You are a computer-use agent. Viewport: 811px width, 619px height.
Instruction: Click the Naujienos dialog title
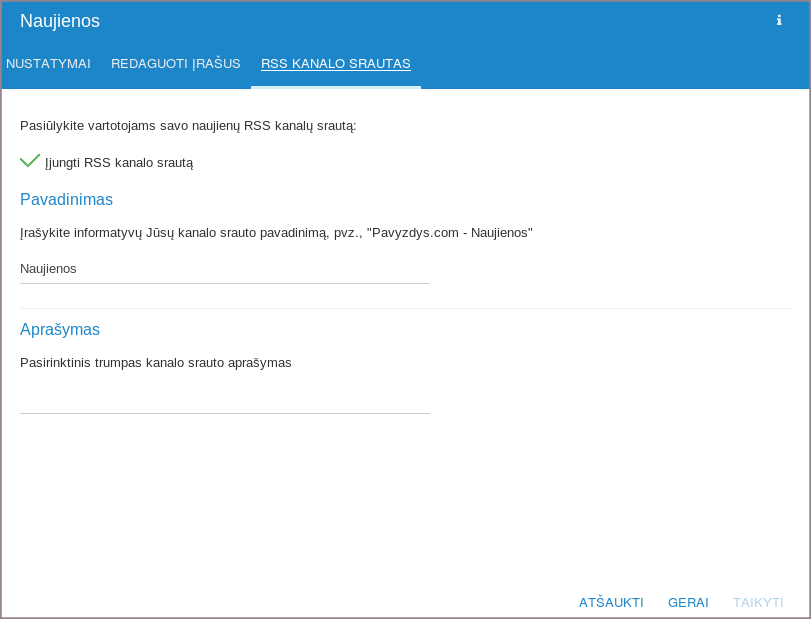click(x=60, y=21)
